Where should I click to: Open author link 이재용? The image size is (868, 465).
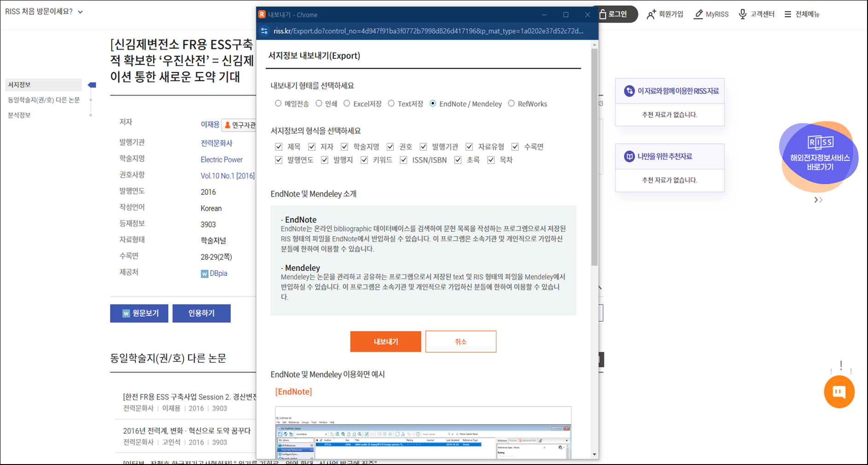[210, 124]
